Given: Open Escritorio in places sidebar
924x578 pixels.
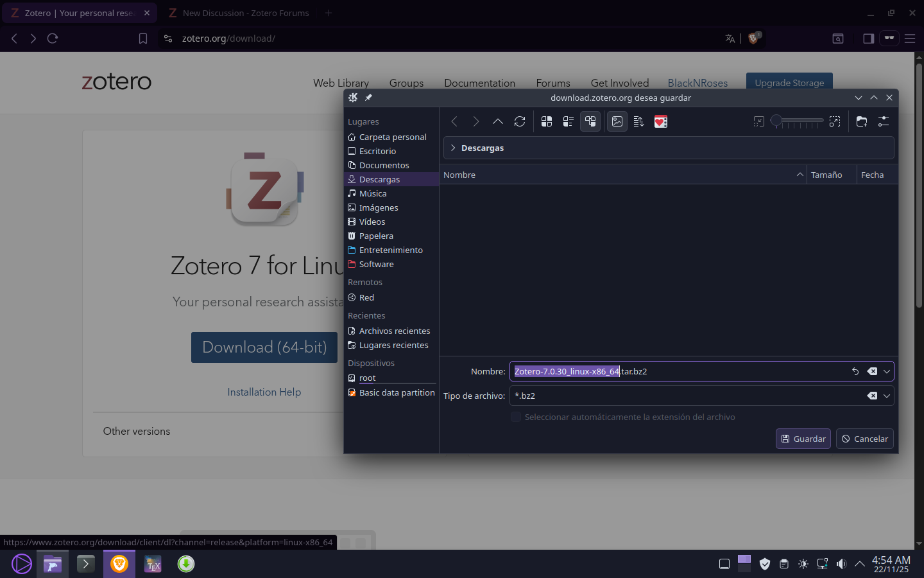Looking at the screenshot, I should pos(391,151).
